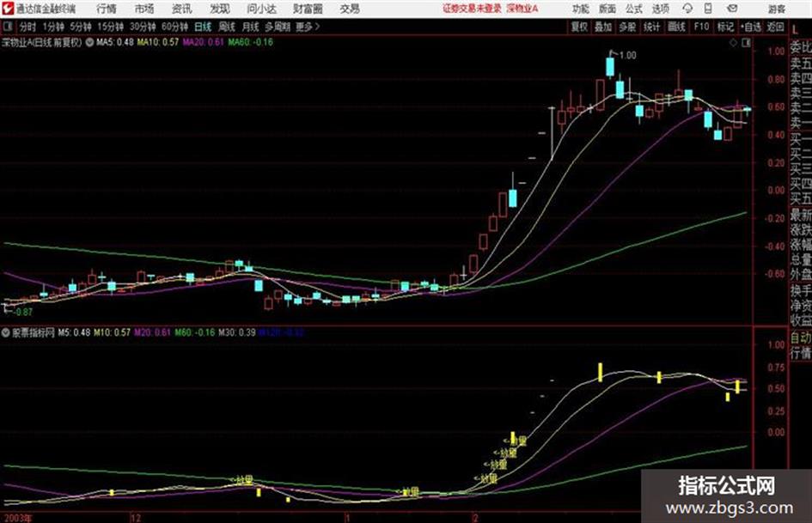Click the 复权 toolbar button
Image resolution: width=812 pixels, height=523 pixels.
[579, 27]
